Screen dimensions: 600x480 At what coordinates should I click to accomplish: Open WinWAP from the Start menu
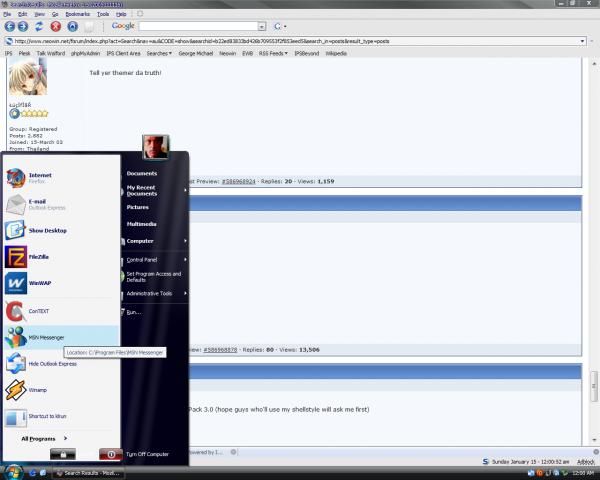[61, 283]
